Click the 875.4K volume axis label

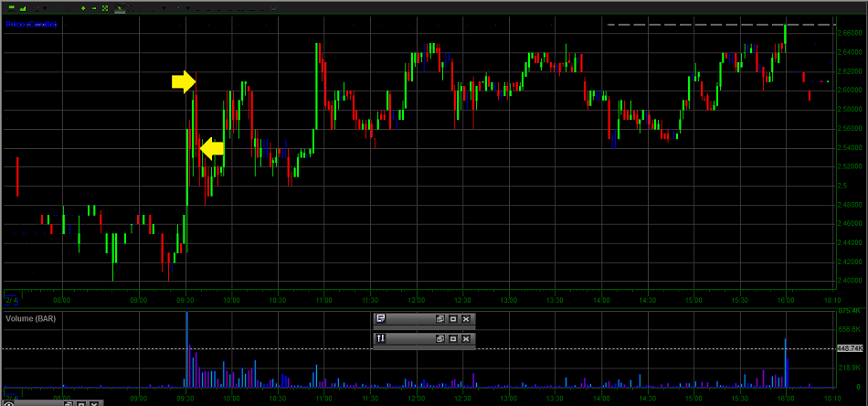[849, 311]
